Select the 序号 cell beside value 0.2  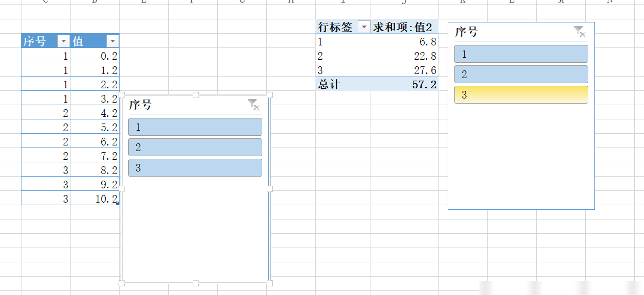[x=45, y=56]
